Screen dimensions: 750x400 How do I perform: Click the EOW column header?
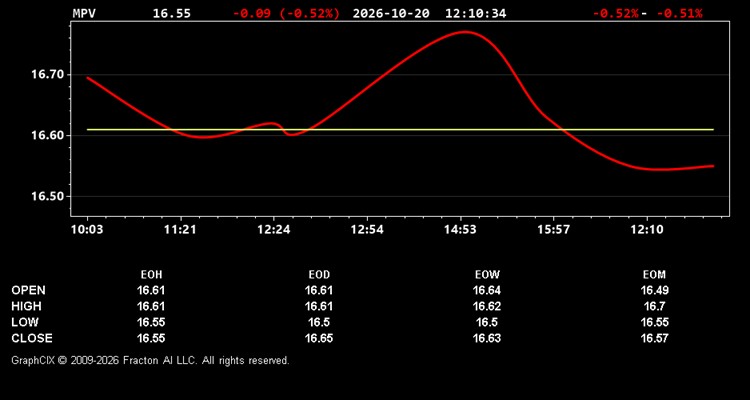click(x=487, y=275)
